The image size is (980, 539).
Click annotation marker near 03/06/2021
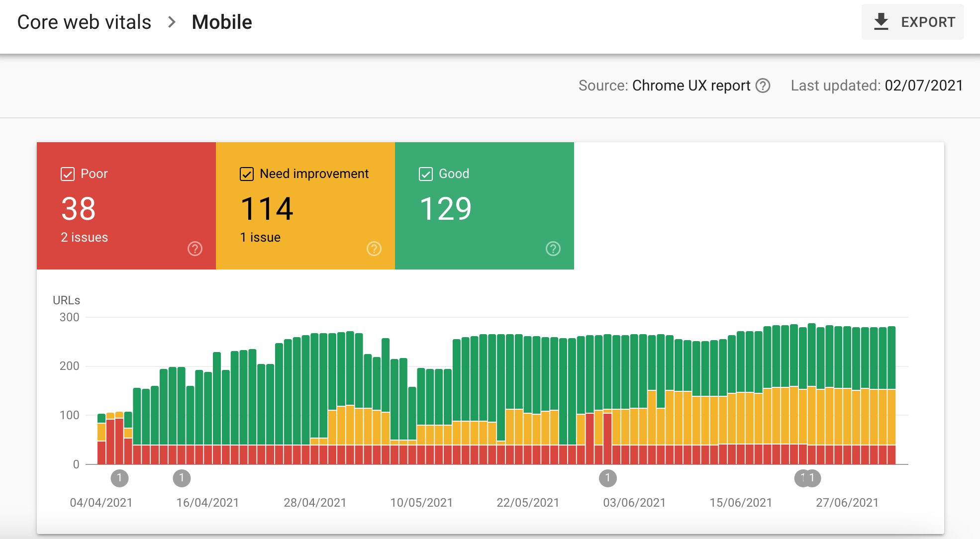(x=607, y=478)
